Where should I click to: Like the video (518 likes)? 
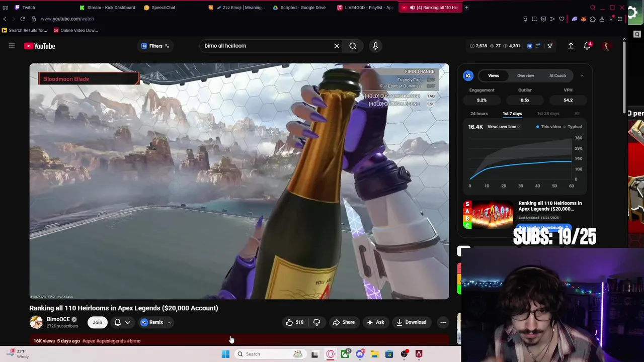pos(295,322)
